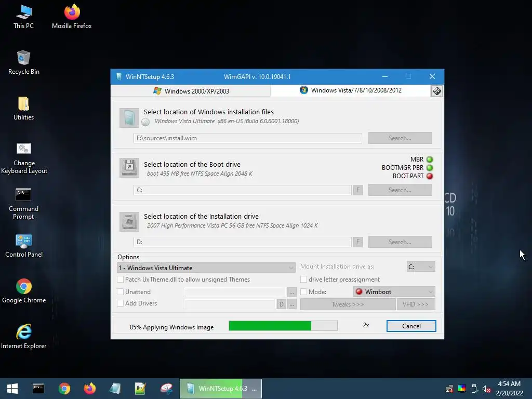
Task: Click the Boot drive C: path field
Action: click(242, 190)
